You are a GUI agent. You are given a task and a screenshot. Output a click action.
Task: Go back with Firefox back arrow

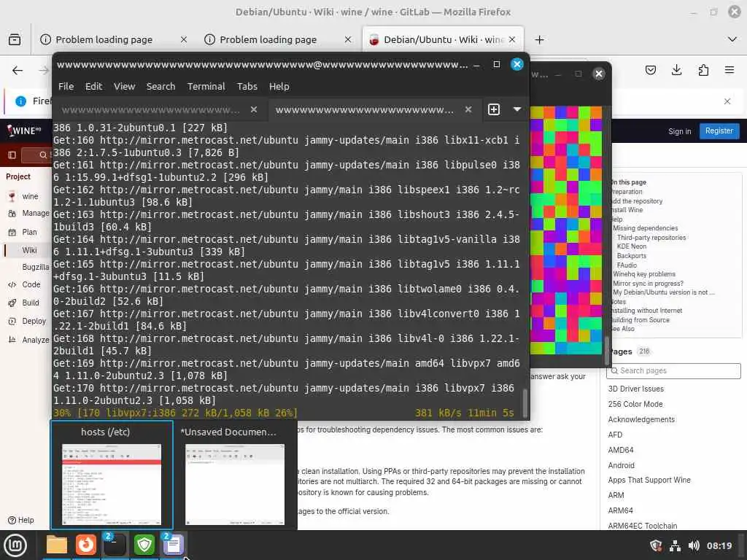pyautogui.click(x=18, y=71)
